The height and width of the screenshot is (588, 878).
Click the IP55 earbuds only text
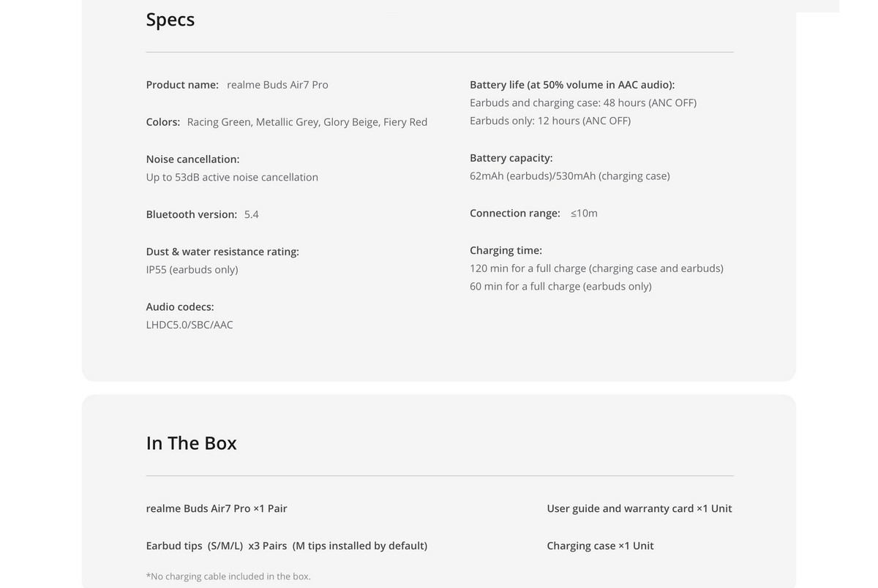coord(192,270)
